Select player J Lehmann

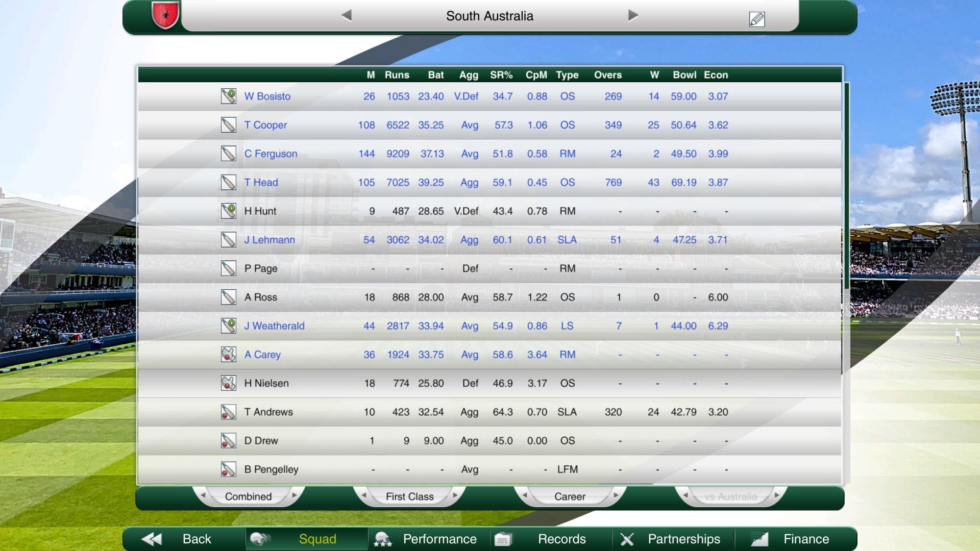click(269, 240)
